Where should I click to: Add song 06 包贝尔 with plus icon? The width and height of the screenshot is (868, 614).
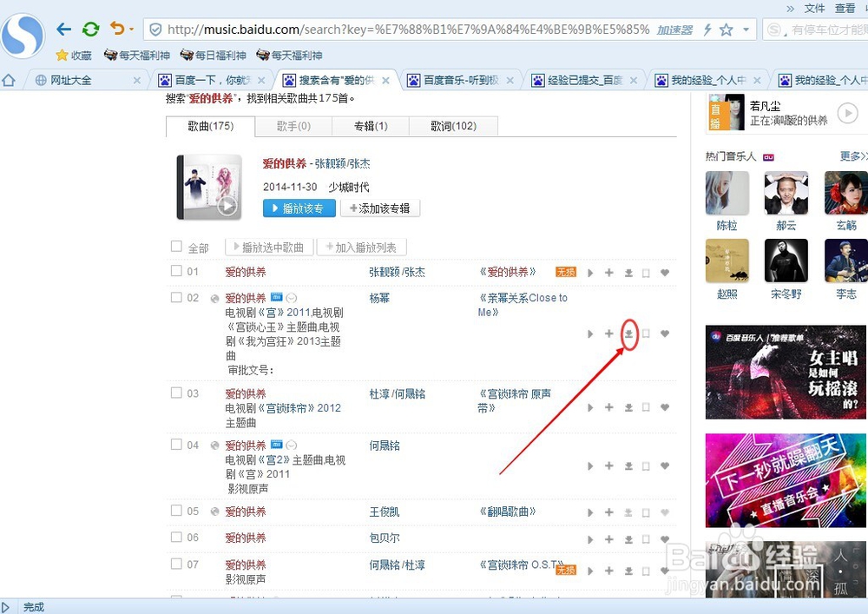pos(609,539)
